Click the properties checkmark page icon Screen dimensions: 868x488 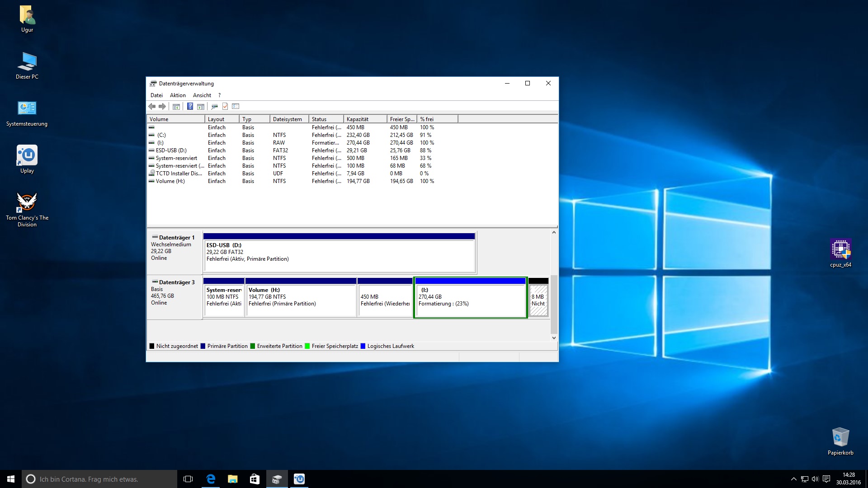tap(225, 107)
